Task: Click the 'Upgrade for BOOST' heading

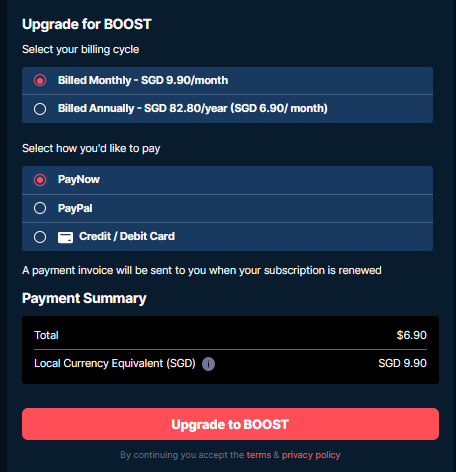Action: [87, 24]
